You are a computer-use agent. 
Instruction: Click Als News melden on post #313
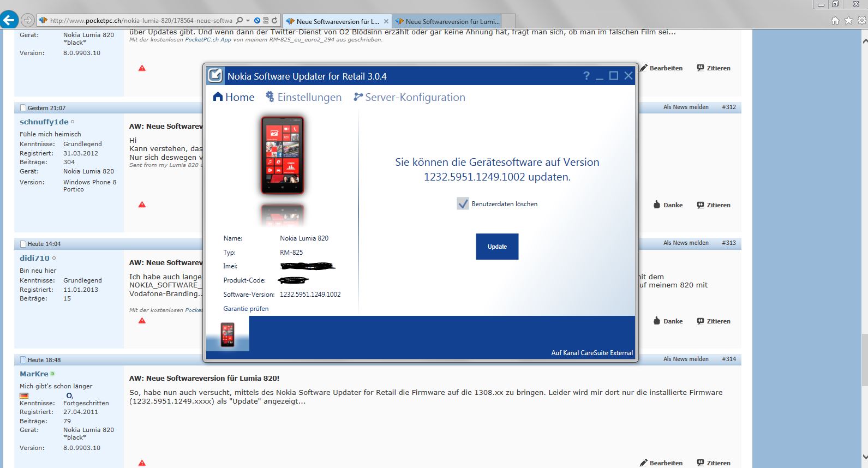[x=686, y=243]
